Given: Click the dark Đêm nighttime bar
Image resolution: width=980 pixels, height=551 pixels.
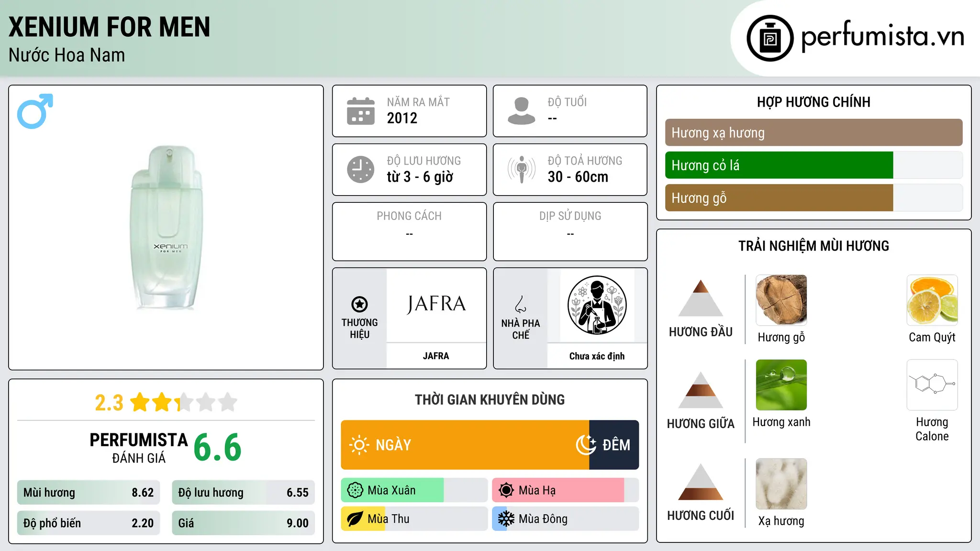Looking at the screenshot, I should (x=614, y=445).
